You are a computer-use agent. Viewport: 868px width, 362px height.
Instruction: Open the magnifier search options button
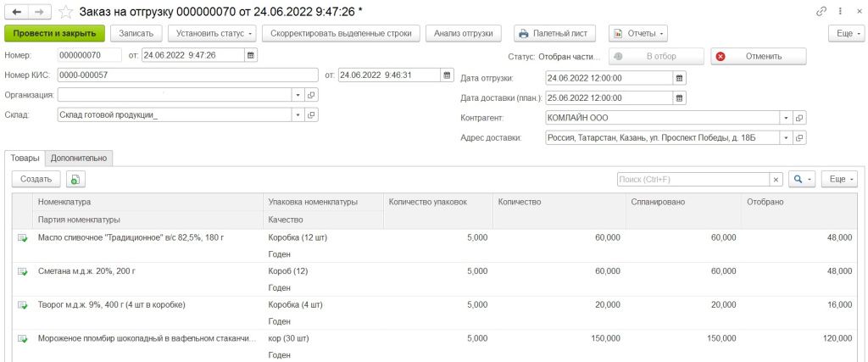click(x=802, y=180)
